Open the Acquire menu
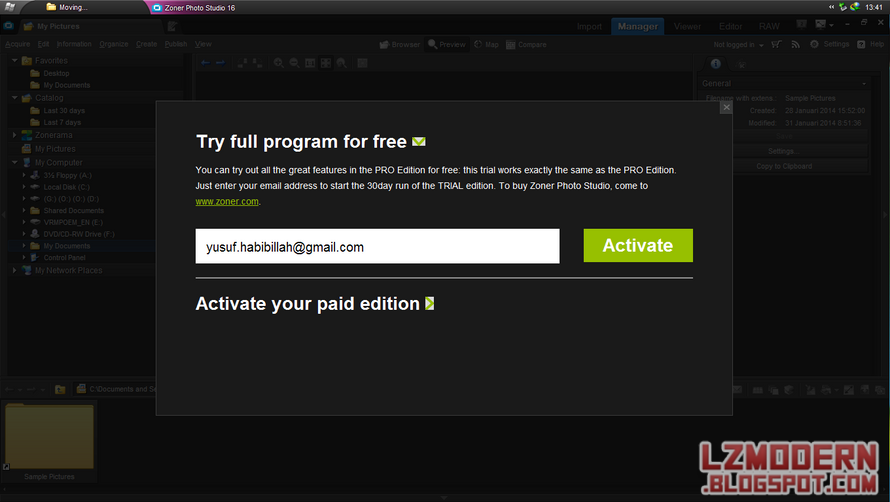Screen dimensions: 890x502 pyautogui.click(x=18, y=44)
